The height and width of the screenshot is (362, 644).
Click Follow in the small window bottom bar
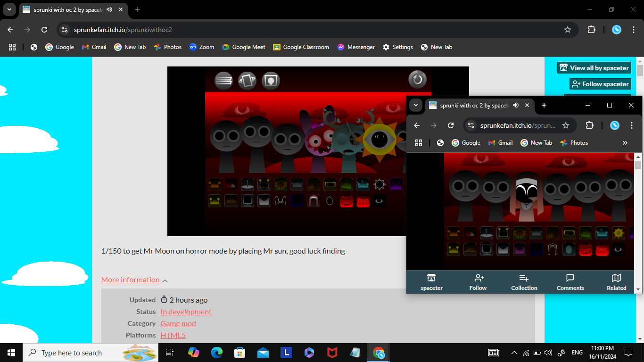pos(478,282)
